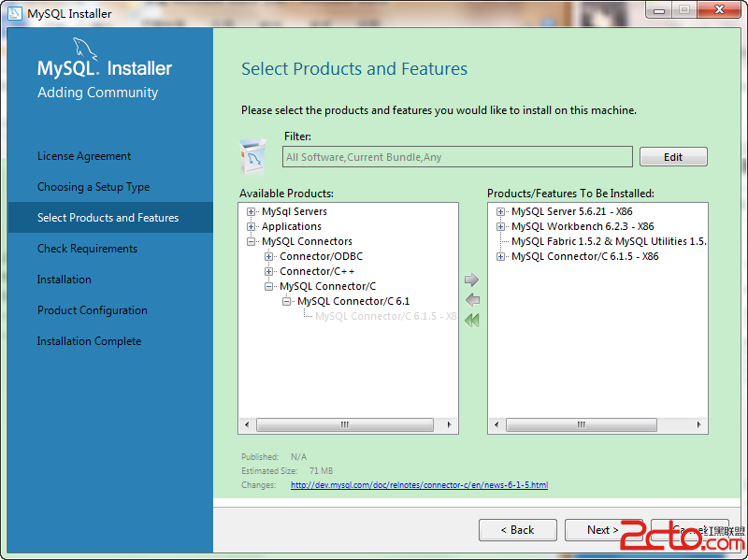Viewport: 748px width, 560px height.
Task: Select MySQL Server 5.6.21 - X86 entry
Action: pyautogui.click(x=572, y=211)
